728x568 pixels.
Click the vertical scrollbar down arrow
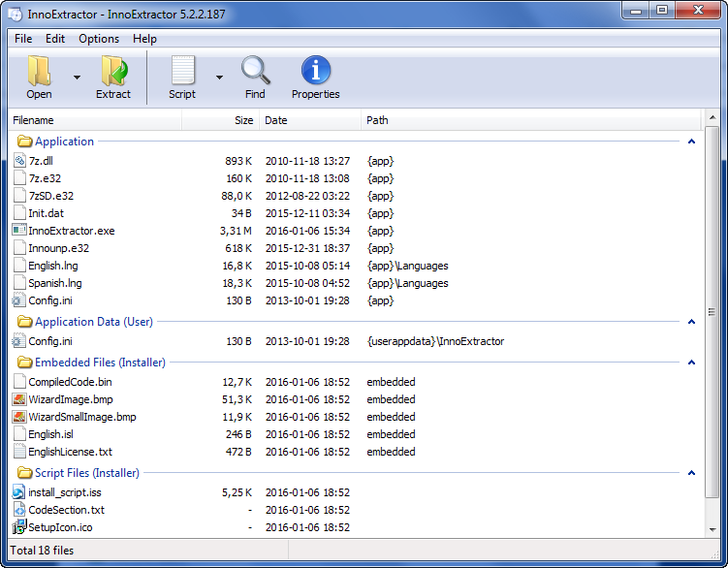click(712, 531)
